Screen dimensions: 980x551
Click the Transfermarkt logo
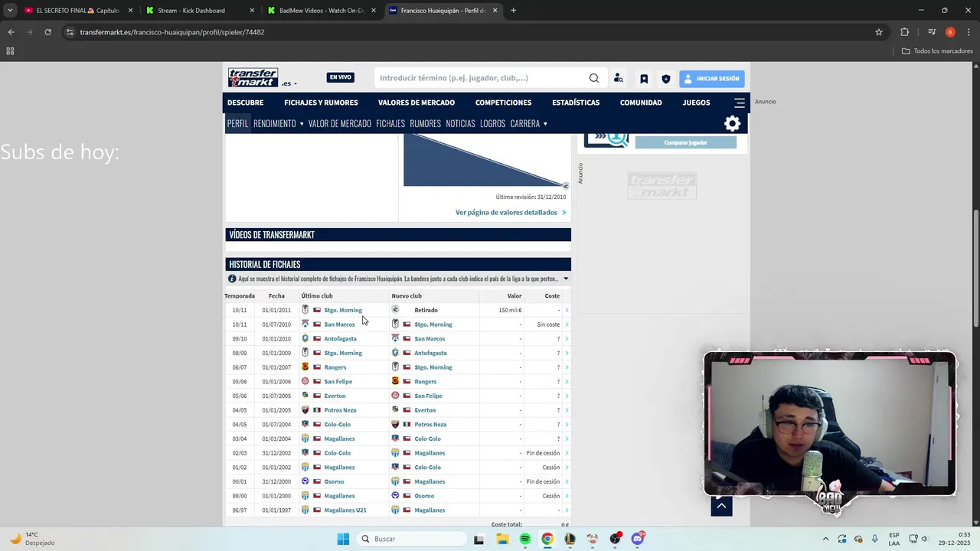(x=253, y=77)
